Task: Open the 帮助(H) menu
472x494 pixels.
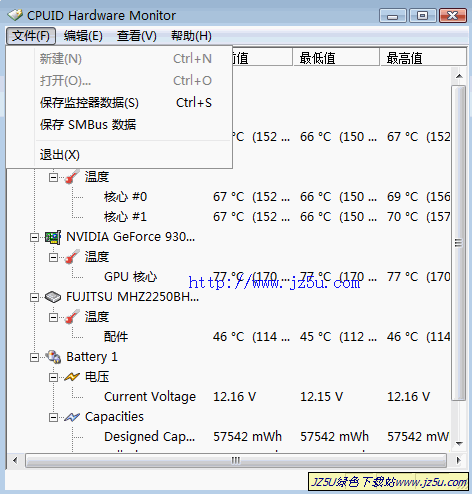Action: [x=191, y=36]
